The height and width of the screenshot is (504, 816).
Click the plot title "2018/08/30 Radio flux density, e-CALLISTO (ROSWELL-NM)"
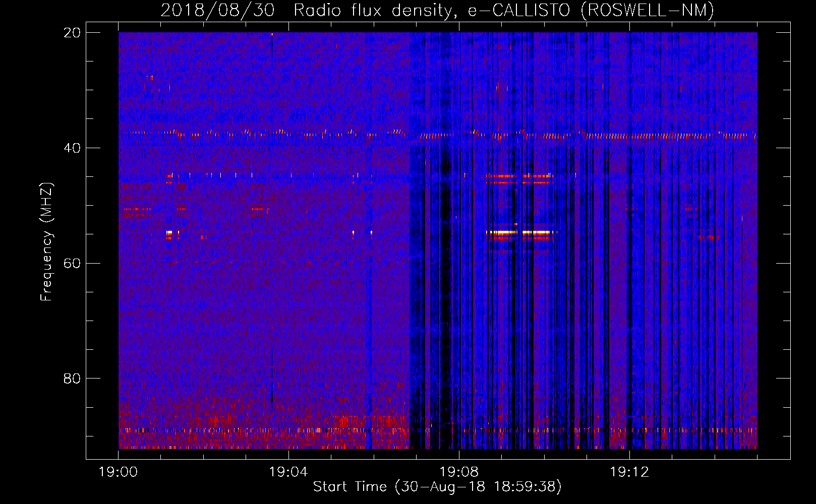437,10
